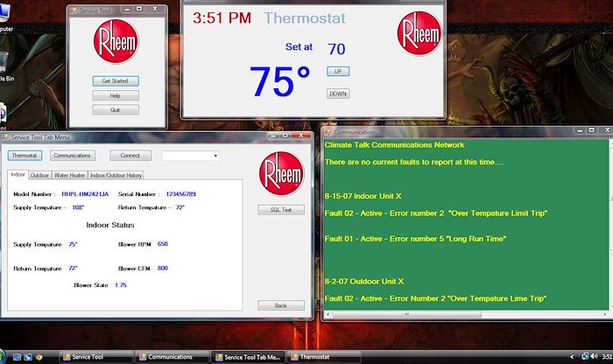
Task: Maximize the Service Tool window
Action: 139,9
